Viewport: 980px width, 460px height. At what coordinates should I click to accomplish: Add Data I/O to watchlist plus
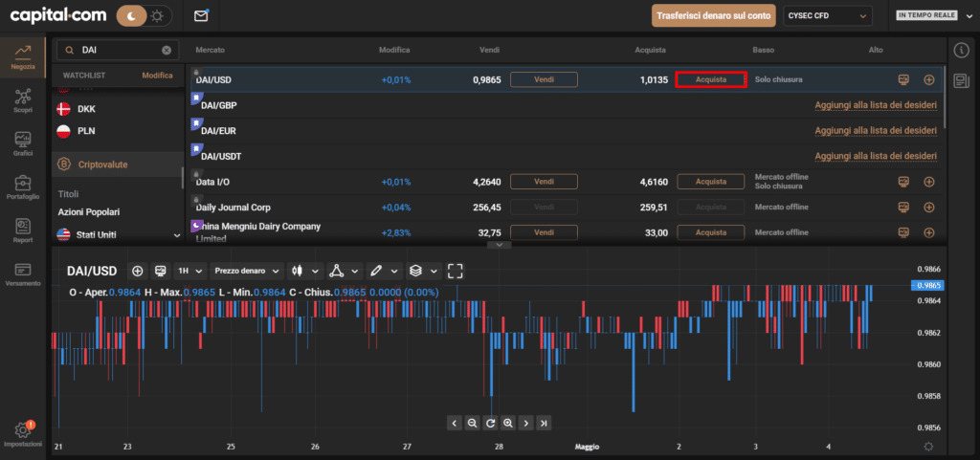[x=928, y=182]
